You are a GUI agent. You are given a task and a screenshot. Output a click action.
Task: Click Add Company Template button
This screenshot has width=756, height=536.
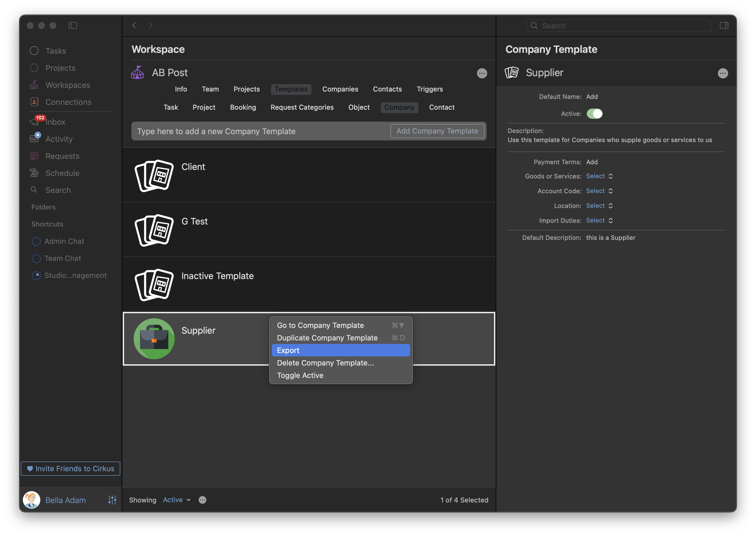[x=437, y=131]
